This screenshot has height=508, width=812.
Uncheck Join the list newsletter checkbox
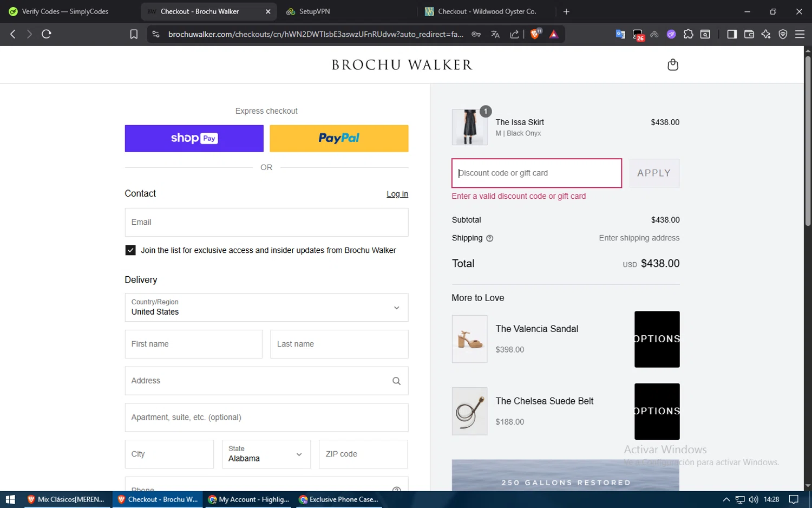click(130, 250)
